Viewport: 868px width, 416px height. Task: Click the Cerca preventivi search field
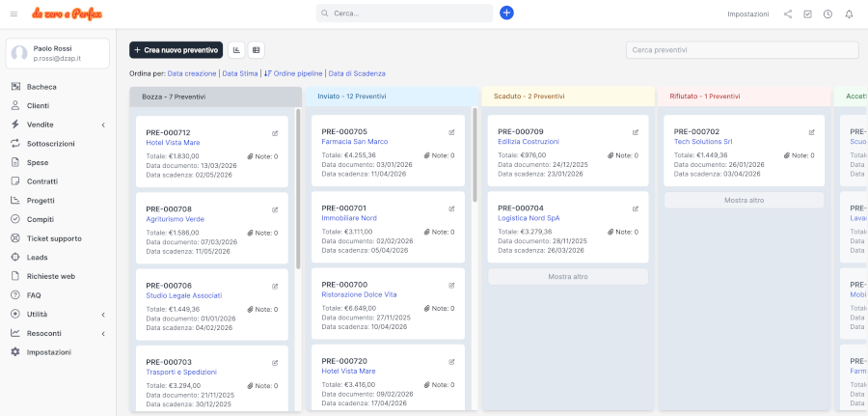tap(741, 50)
